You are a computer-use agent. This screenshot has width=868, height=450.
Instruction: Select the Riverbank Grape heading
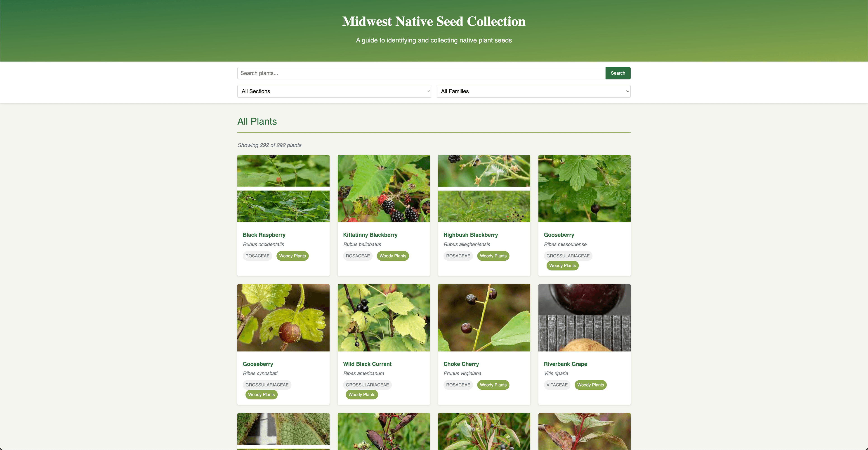565,364
